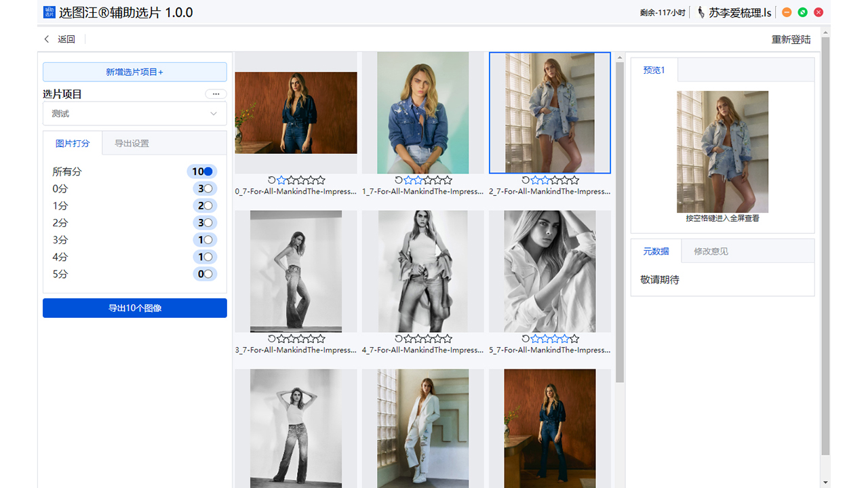The height and width of the screenshot is (488, 868).
Task: Click the back arrow next to 返回
Action: point(47,39)
